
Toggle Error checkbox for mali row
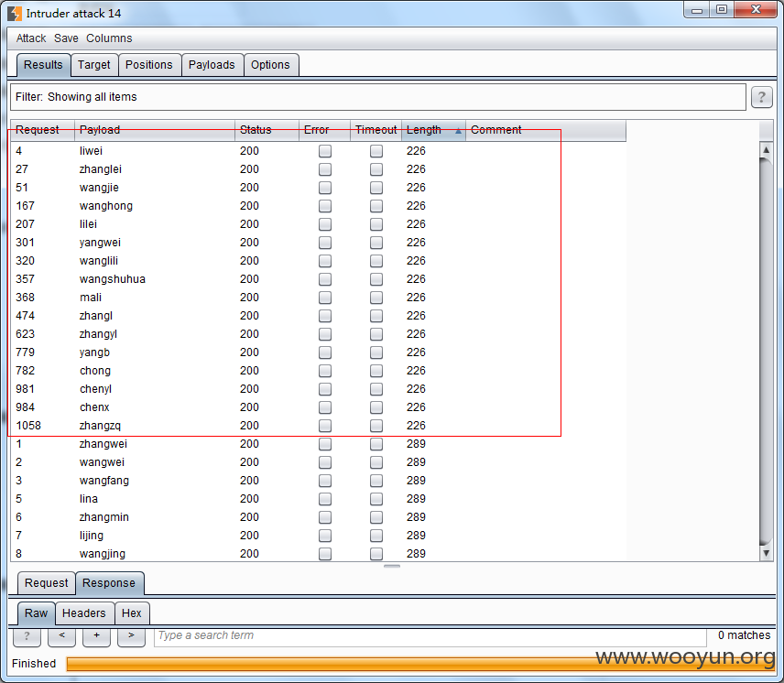tap(325, 298)
